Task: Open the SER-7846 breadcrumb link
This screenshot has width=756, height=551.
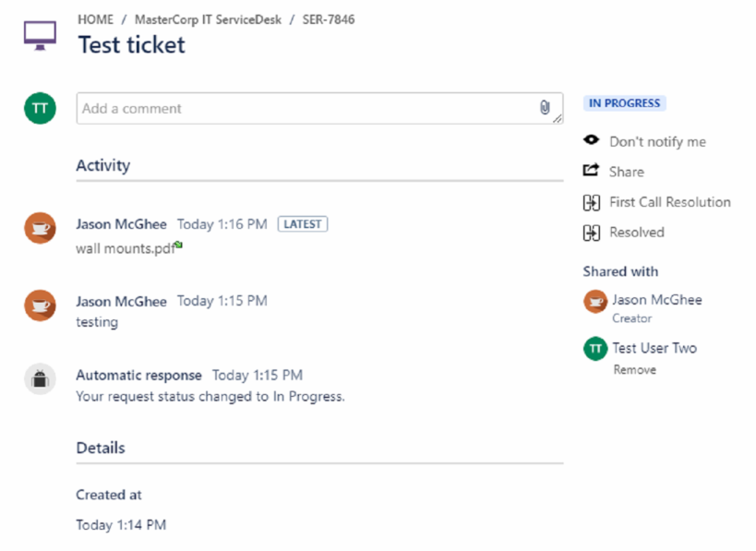Action: [329, 19]
